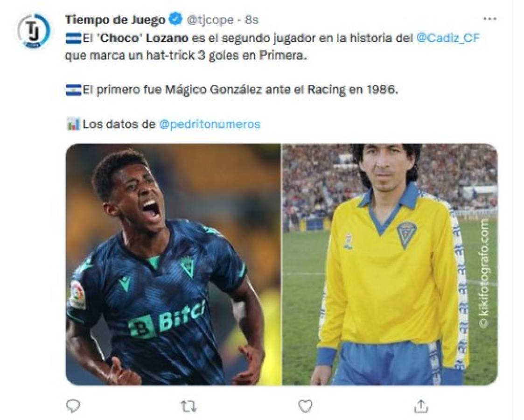Viewport: 524px width, 420px height.
Task: Click the Tiempo de Juego profile avatar
Action: [34, 31]
